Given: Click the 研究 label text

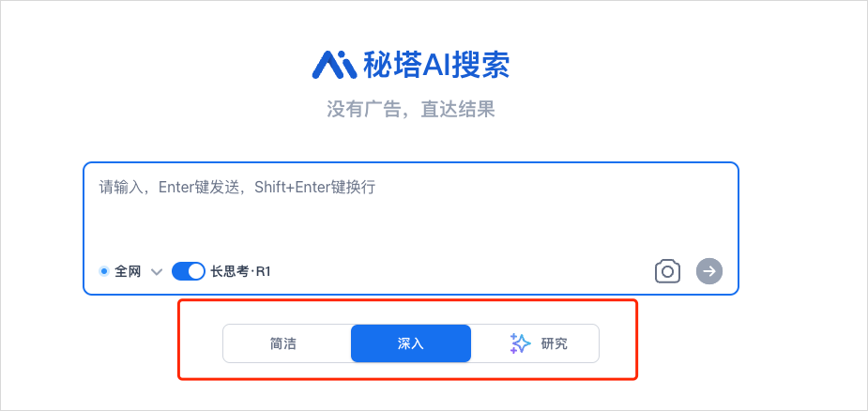Looking at the screenshot, I should pyautogui.click(x=555, y=343).
